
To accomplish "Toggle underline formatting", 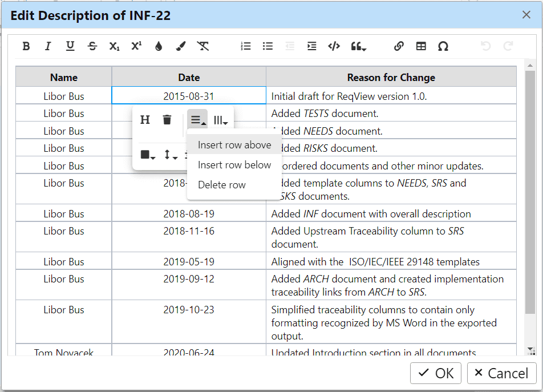I will [x=70, y=46].
